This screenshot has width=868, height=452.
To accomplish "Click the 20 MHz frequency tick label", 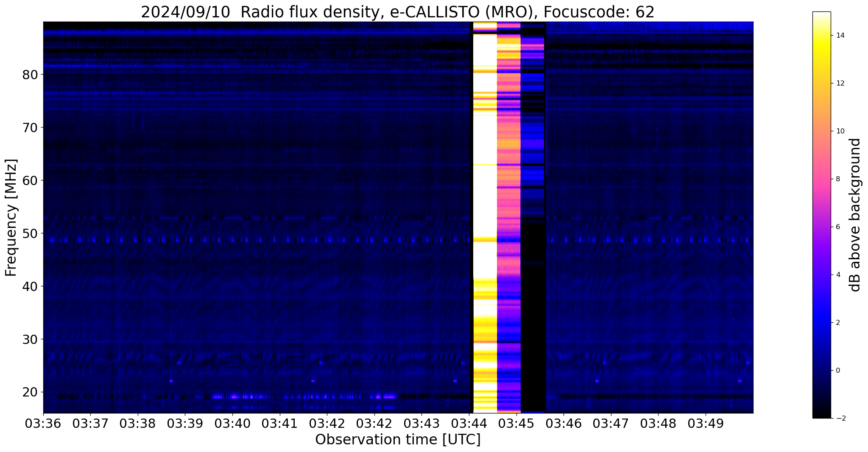I will click(30, 392).
